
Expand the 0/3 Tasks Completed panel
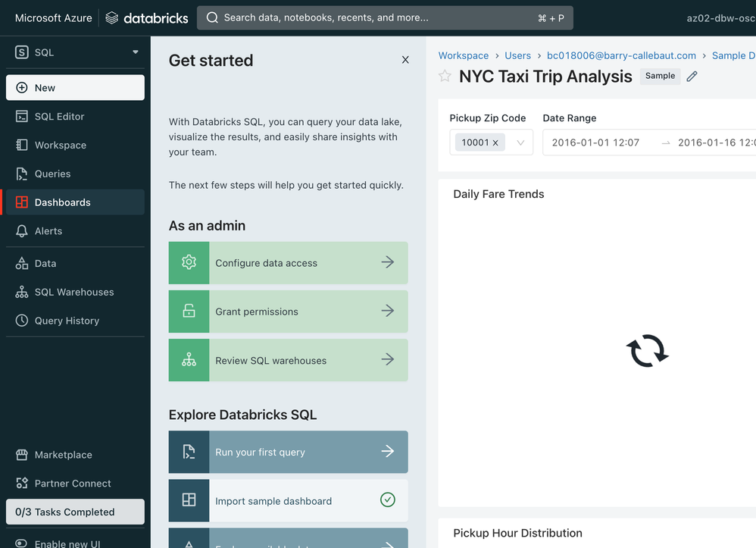click(x=75, y=512)
